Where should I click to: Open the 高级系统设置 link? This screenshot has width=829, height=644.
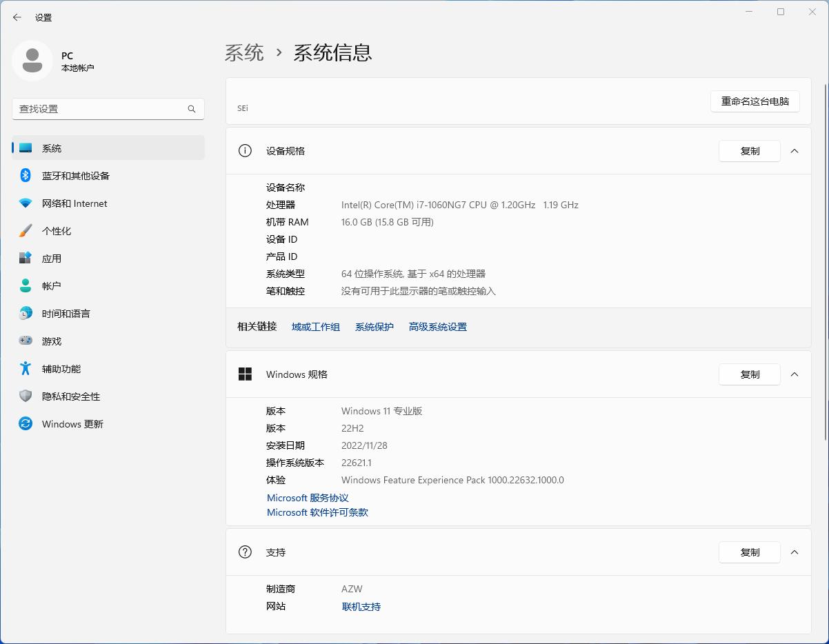[x=437, y=327]
